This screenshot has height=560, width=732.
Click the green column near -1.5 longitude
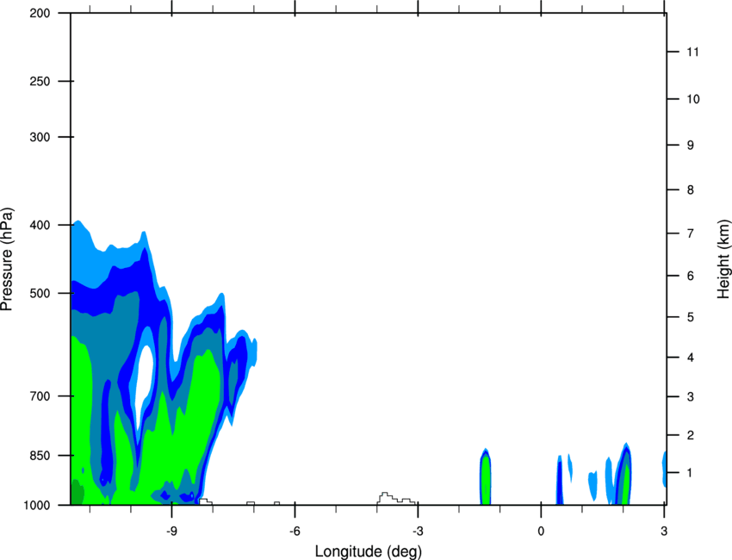486,480
